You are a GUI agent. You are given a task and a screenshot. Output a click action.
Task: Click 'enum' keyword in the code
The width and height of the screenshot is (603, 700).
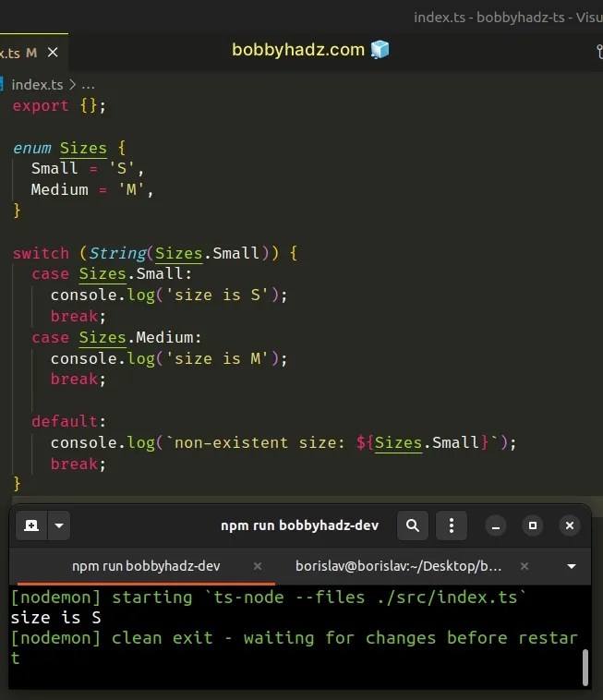click(32, 148)
